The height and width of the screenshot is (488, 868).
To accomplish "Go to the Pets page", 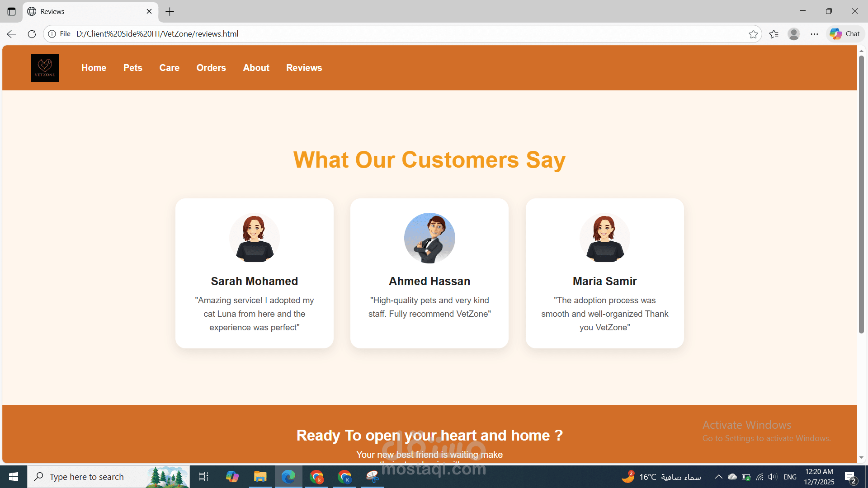I will click(x=132, y=68).
